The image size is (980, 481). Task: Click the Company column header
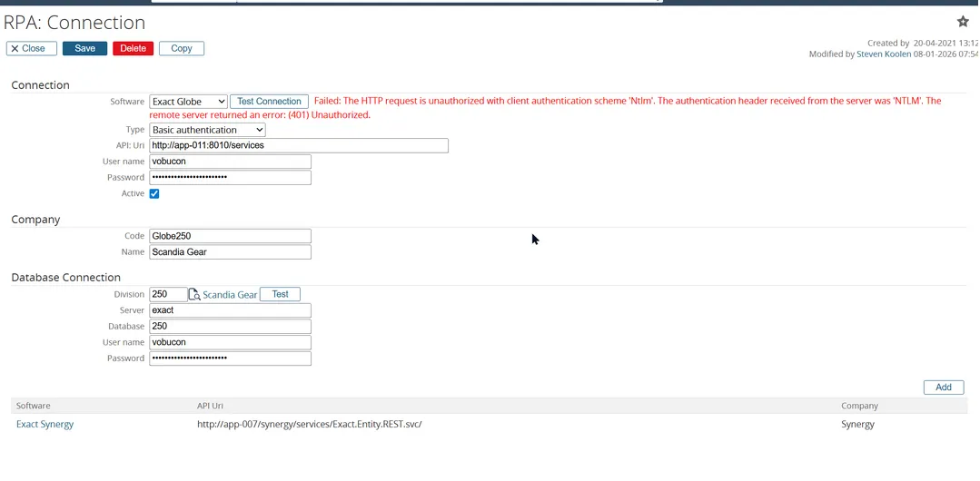click(859, 406)
